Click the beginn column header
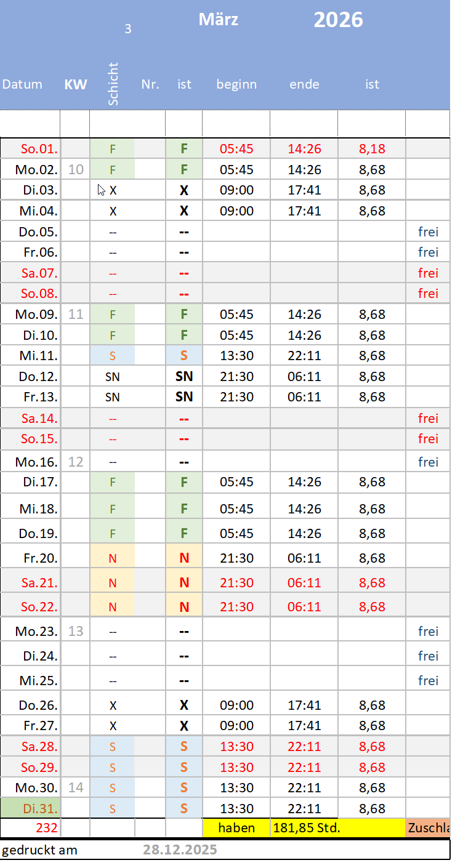This screenshot has width=455, height=868. (x=236, y=84)
